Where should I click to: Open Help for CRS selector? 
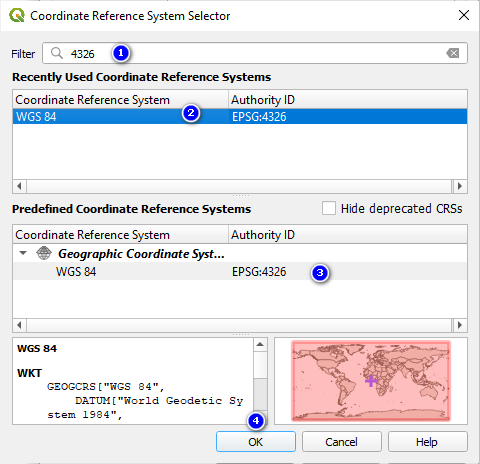tap(428, 442)
